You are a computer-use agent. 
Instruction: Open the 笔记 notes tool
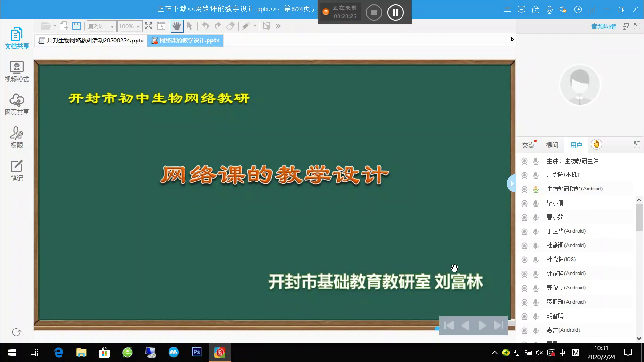coord(17,170)
